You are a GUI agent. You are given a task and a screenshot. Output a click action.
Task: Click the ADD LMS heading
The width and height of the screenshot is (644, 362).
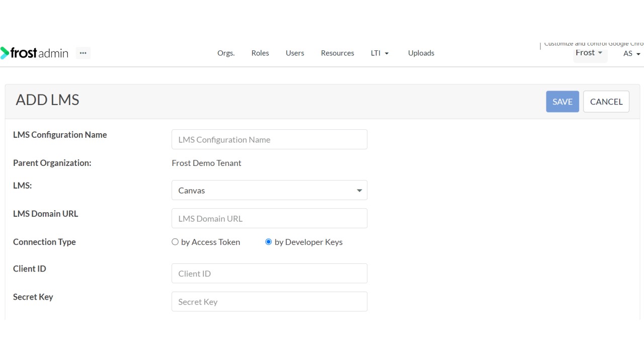tap(47, 100)
